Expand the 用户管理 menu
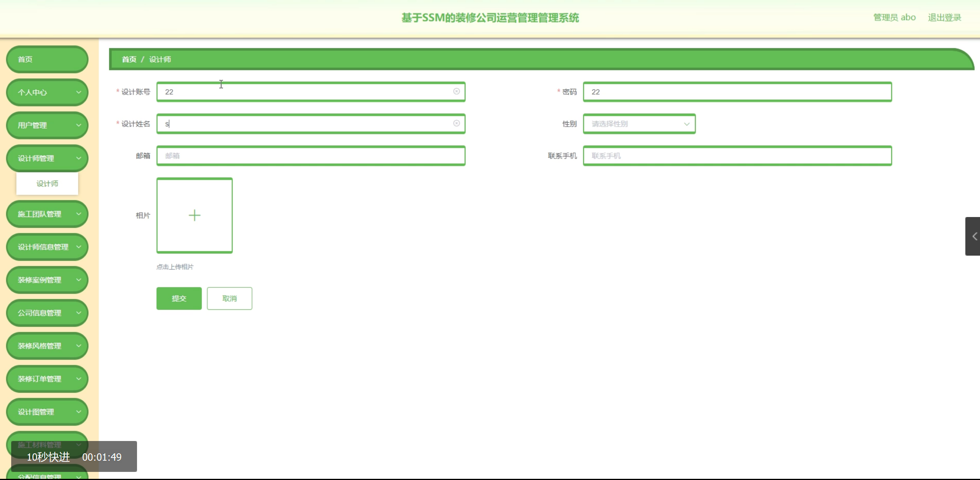This screenshot has width=980, height=480. coord(47,125)
